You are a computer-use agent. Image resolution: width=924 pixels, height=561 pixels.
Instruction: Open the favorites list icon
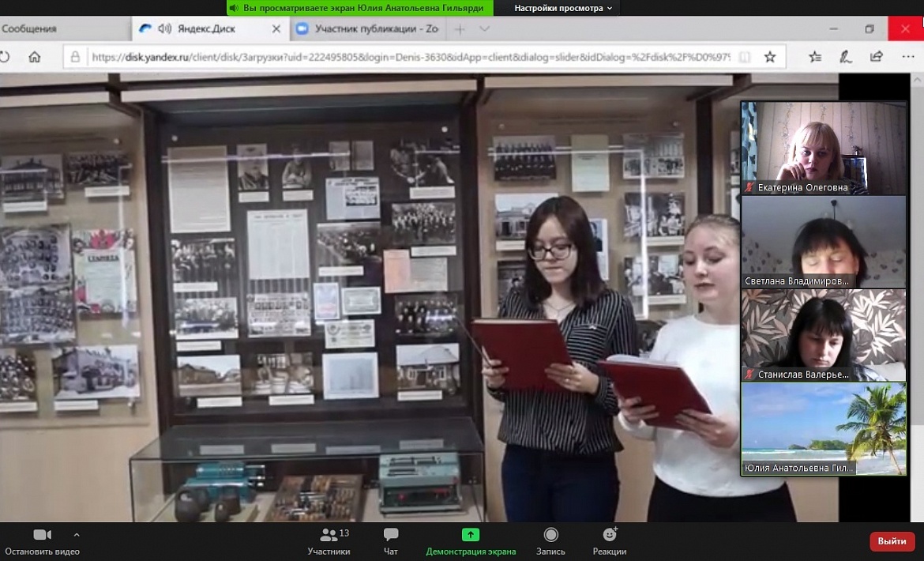[815, 57]
